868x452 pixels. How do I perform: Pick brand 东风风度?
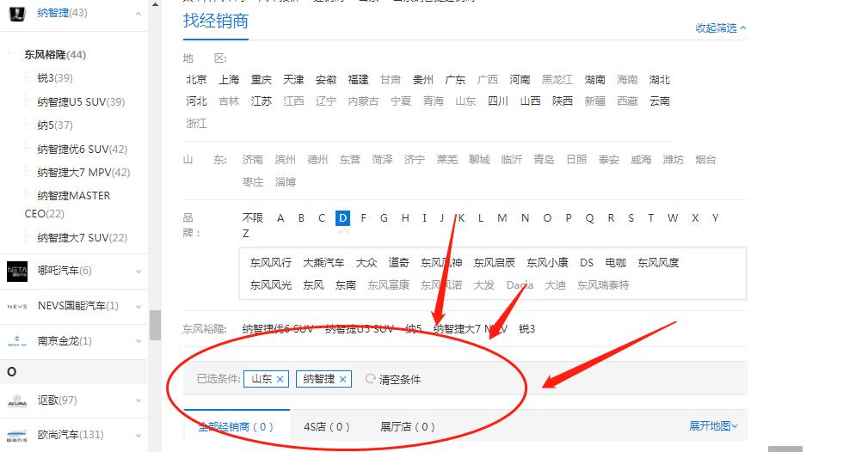pos(657,263)
